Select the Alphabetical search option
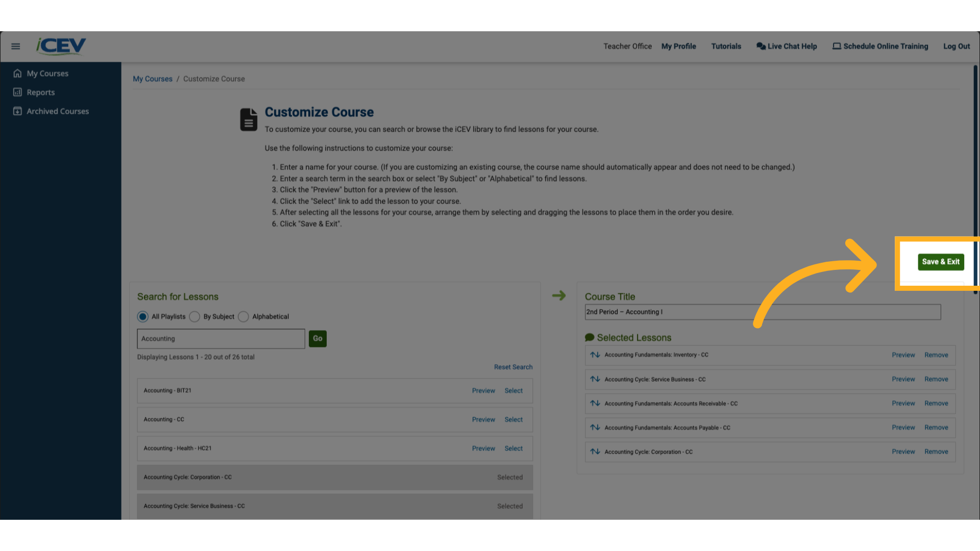The height and width of the screenshot is (551, 980). point(243,316)
